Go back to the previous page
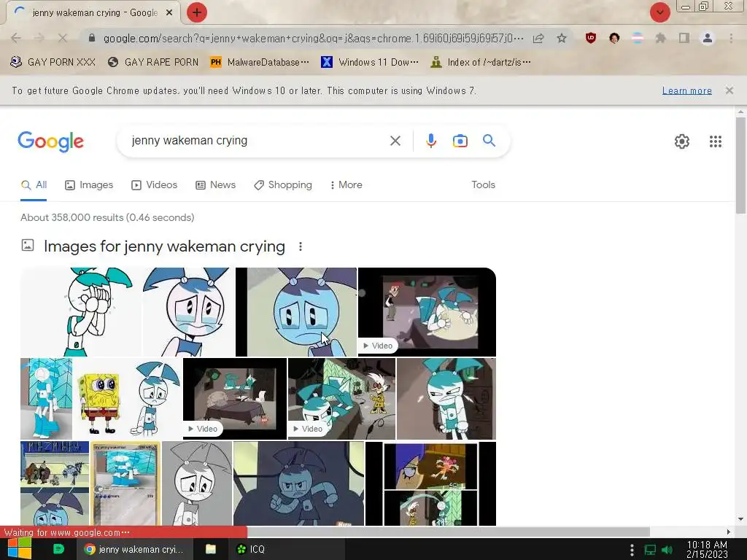747x560 pixels. (x=16, y=38)
